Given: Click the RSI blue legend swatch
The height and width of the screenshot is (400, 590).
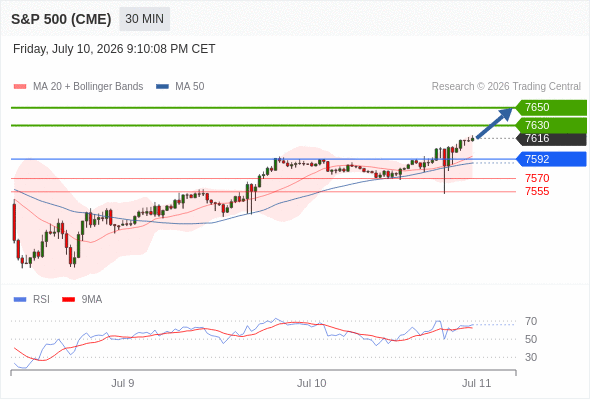Looking at the screenshot, I should [x=20, y=300].
